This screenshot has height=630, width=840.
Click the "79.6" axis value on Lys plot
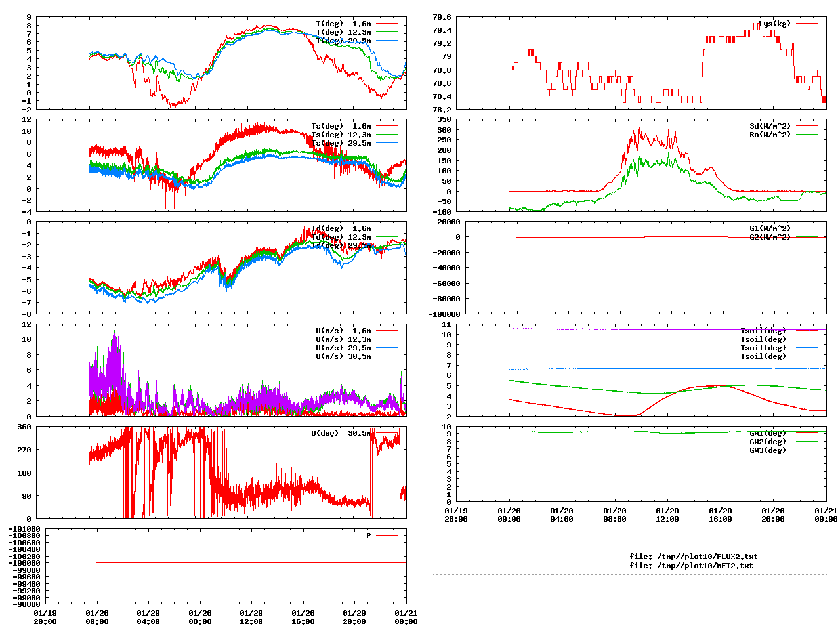click(x=442, y=17)
